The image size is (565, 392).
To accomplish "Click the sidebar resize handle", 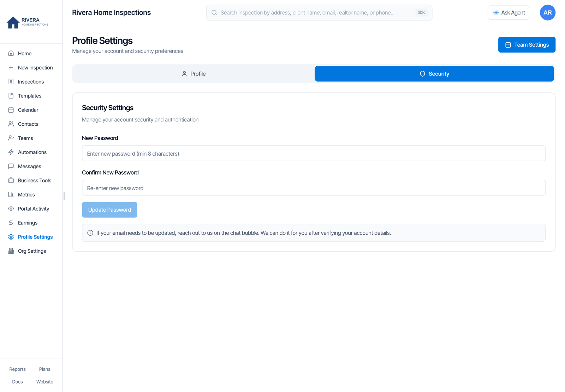I will (64, 196).
